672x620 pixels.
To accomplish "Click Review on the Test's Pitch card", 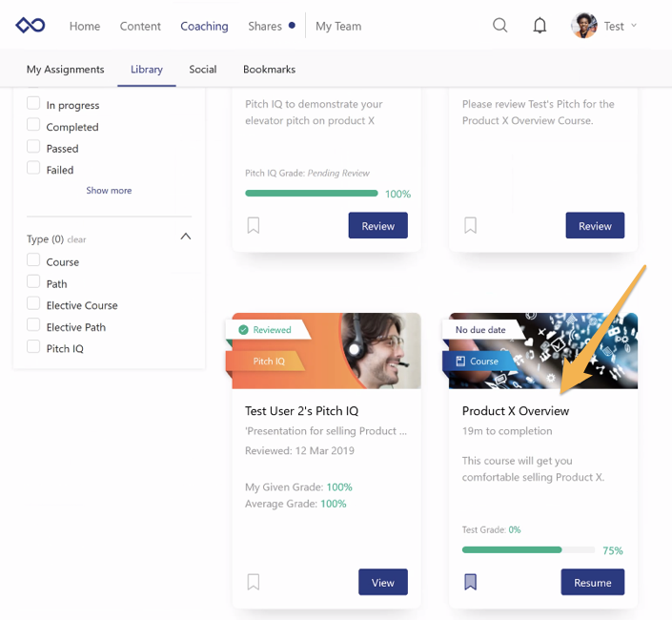I will (x=595, y=225).
